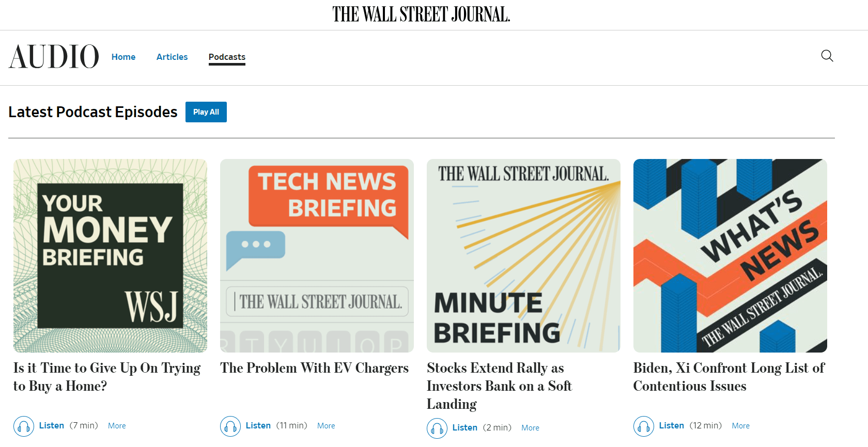Open 'The Problem With EV Chargers' headline
Image resolution: width=868 pixels, height=447 pixels.
click(314, 368)
